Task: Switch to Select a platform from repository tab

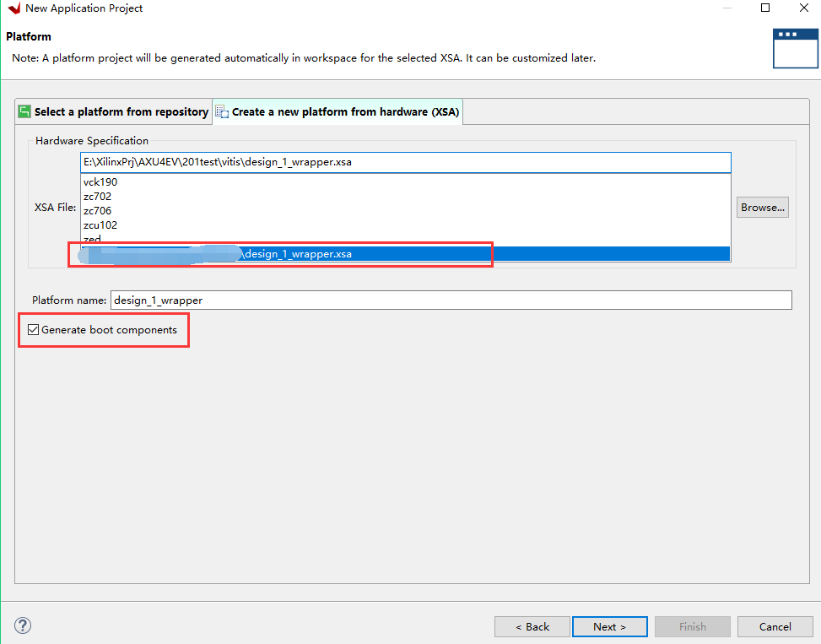Action: click(114, 111)
